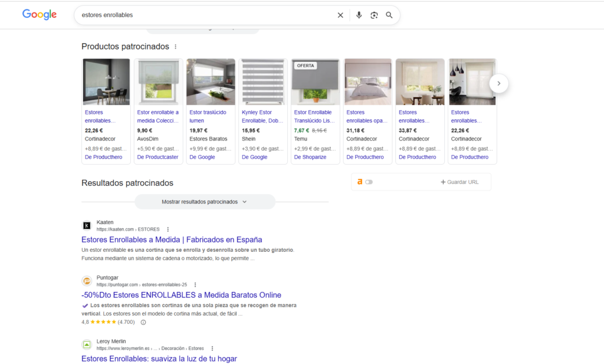Open Leroy Merlin Estores Enrollables result
This screenshot has height=364, width=604.
159,359
